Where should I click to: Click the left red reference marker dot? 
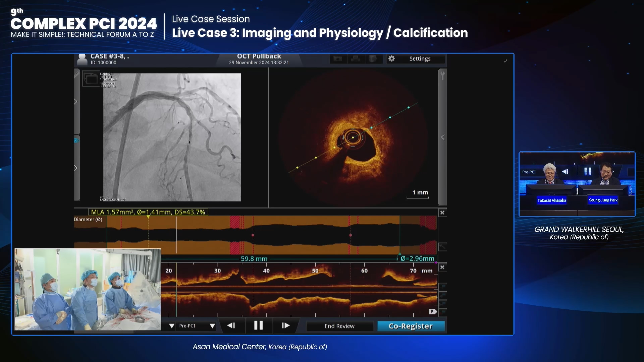pyautogui.click(x=253, y=235)
